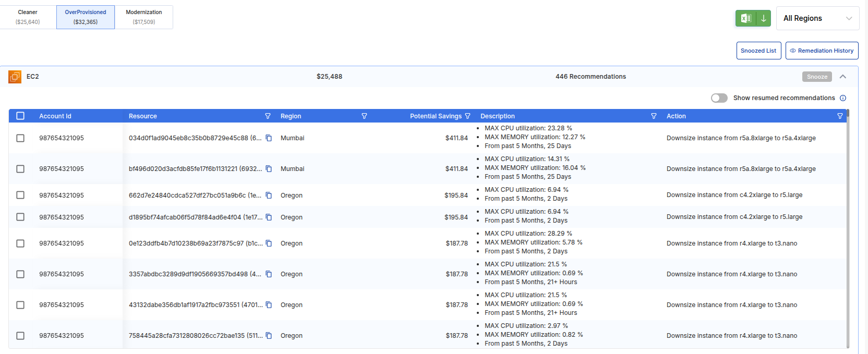The height and width of the screenshot is (354, 868).
Task: Click the table's vertical scrollbar
Action: (848, 229)
